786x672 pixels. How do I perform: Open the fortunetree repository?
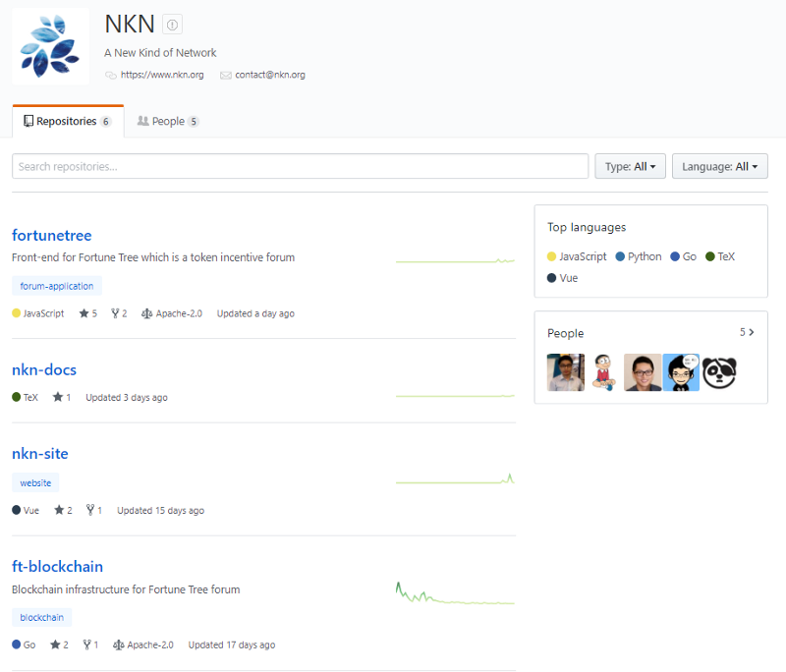[x=52, y=235]
